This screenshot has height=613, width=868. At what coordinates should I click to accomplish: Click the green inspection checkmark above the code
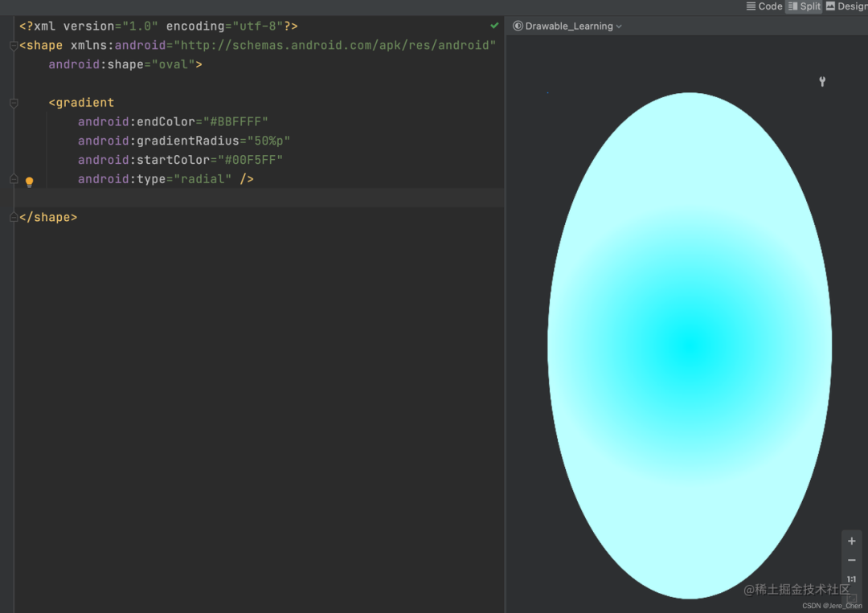coord(494,25)
